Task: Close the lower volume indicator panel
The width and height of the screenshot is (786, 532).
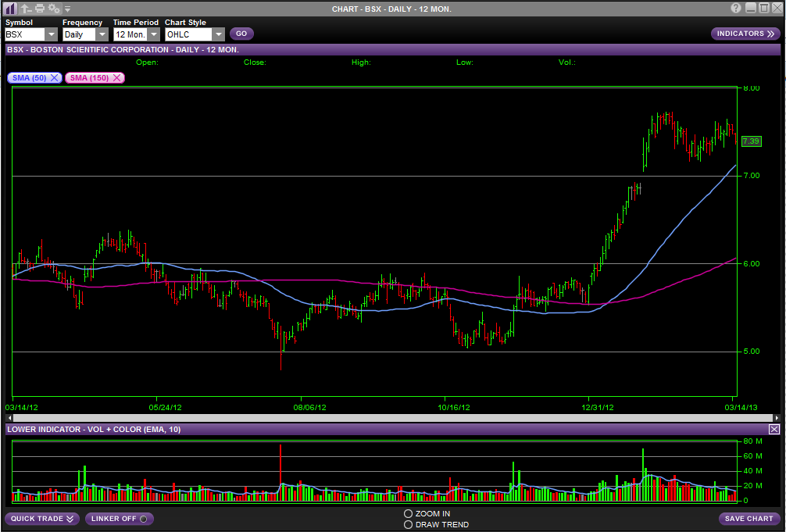Action: [774, 430]
